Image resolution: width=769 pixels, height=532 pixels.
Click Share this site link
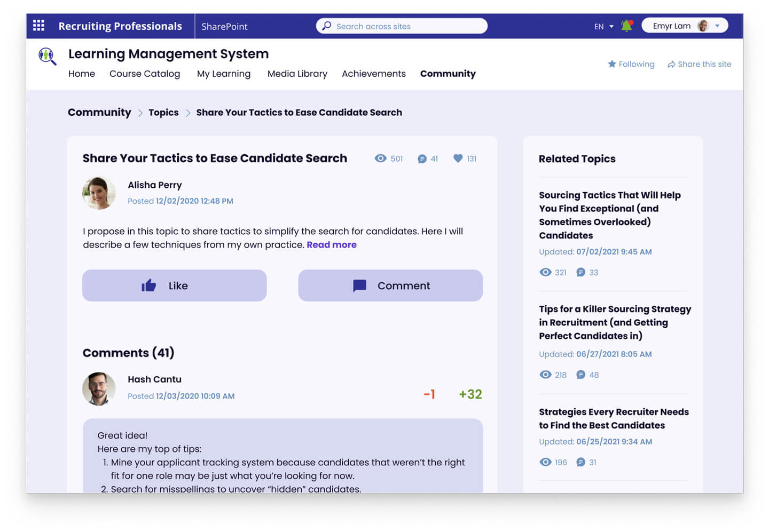[699, 64]
